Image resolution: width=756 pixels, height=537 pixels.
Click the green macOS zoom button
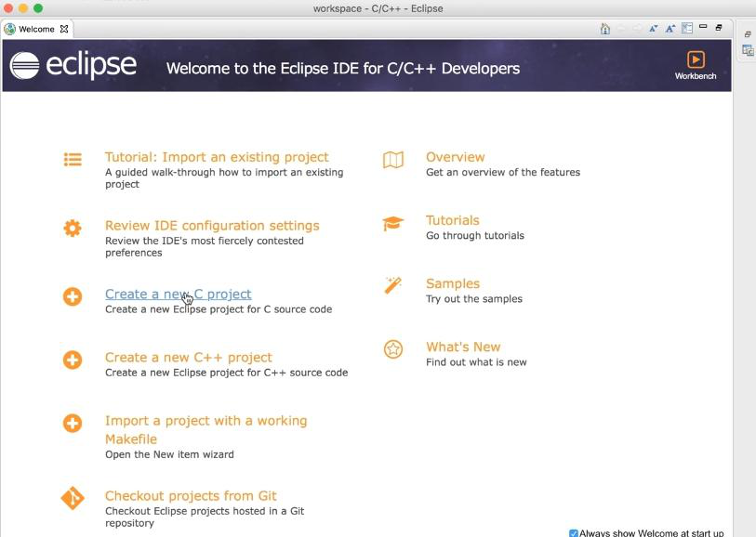coord(38,8)
